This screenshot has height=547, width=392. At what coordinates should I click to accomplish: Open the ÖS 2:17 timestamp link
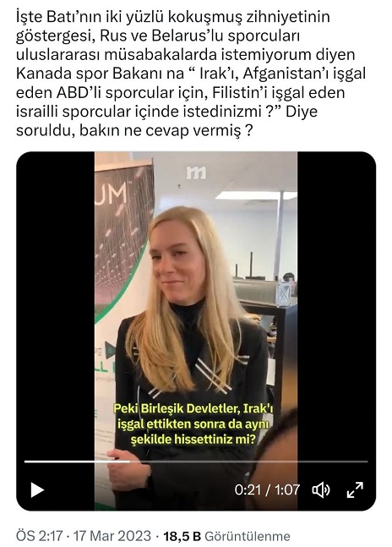(39, 536)
